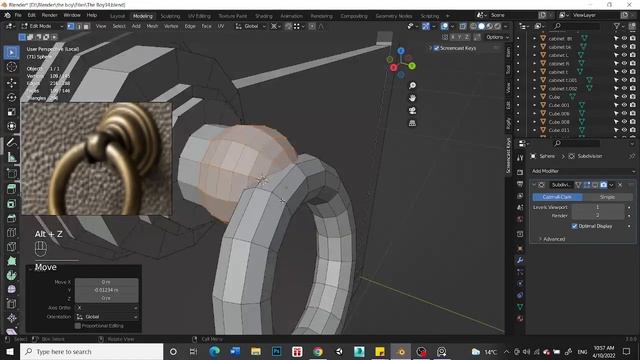The width and height of the screenshot is (640, 360).
Task: Click the Move Y value field
Action: tap(107, 290)
